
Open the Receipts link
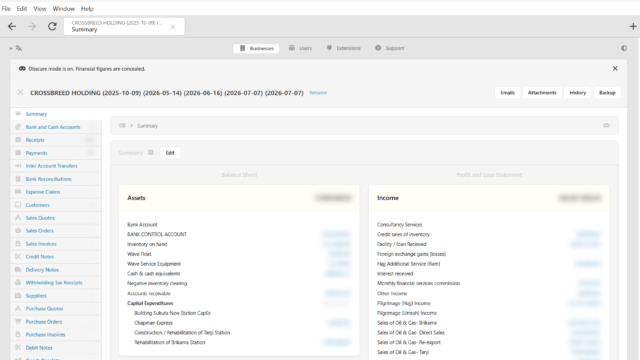[x=35, y=140]
